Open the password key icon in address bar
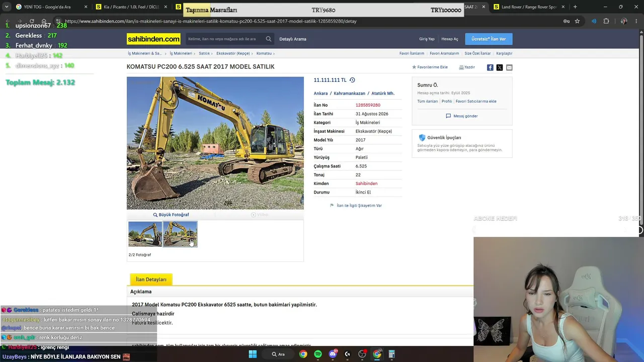 tap(567, 21)
